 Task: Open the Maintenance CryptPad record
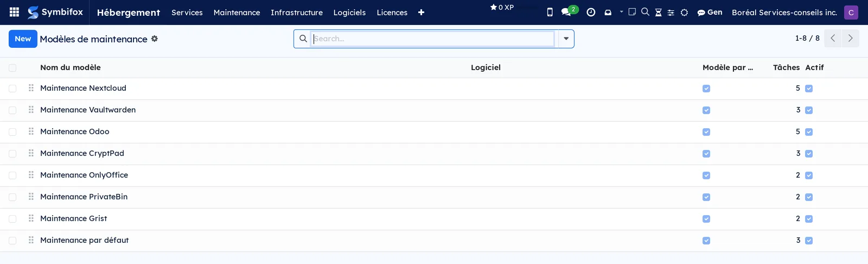tap(82, 153)
